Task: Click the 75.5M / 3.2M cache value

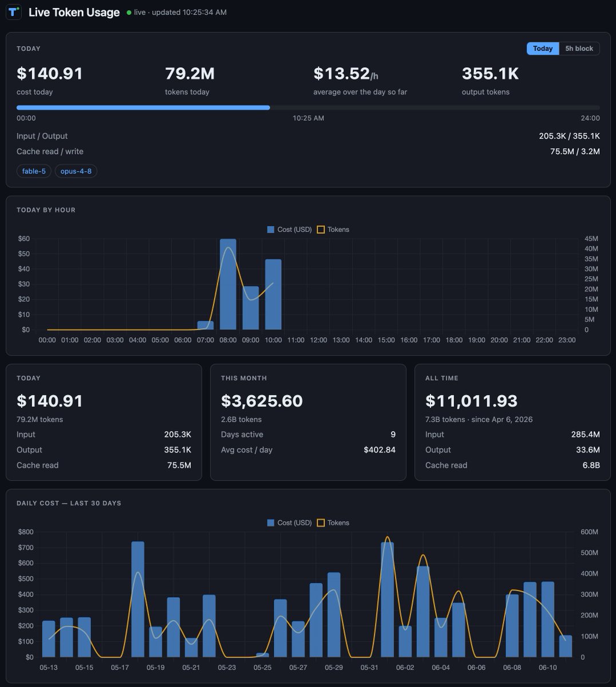Action: (x=575, y=152)
